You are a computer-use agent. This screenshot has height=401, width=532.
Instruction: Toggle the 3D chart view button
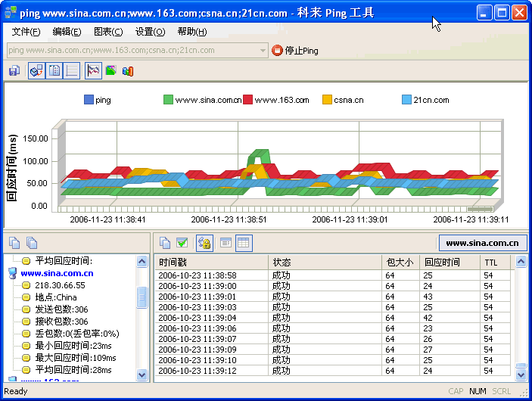pyautogui.click(x=36, y=71)
